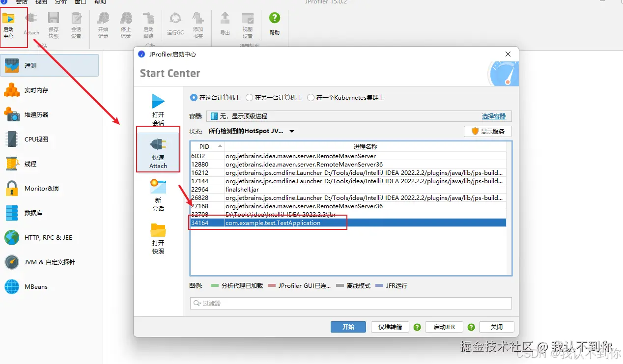This screenshot has width=623, height=364.
Task: Select the finalshell.jar process row
Action: coord(348,189)
